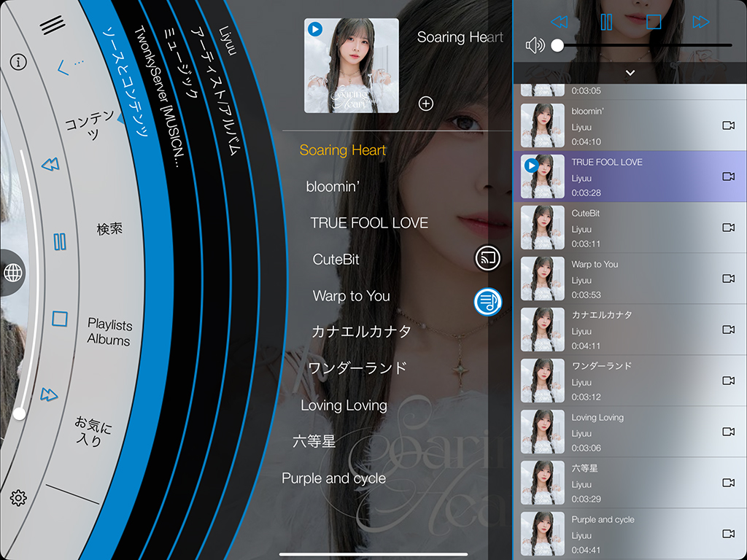The height and width of the screenshot is (560, 747).
Task: Click the play badge on the album cover
Action: [x=315, y=29]
